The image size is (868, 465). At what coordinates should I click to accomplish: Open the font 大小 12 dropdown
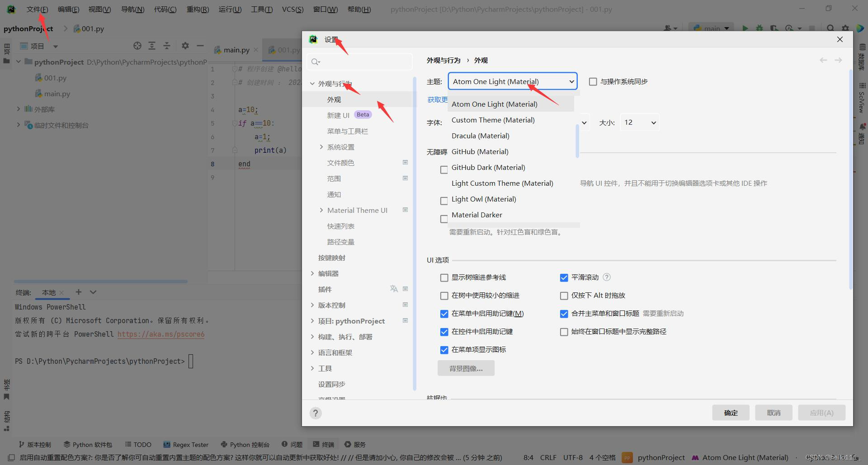pos(640,122)
